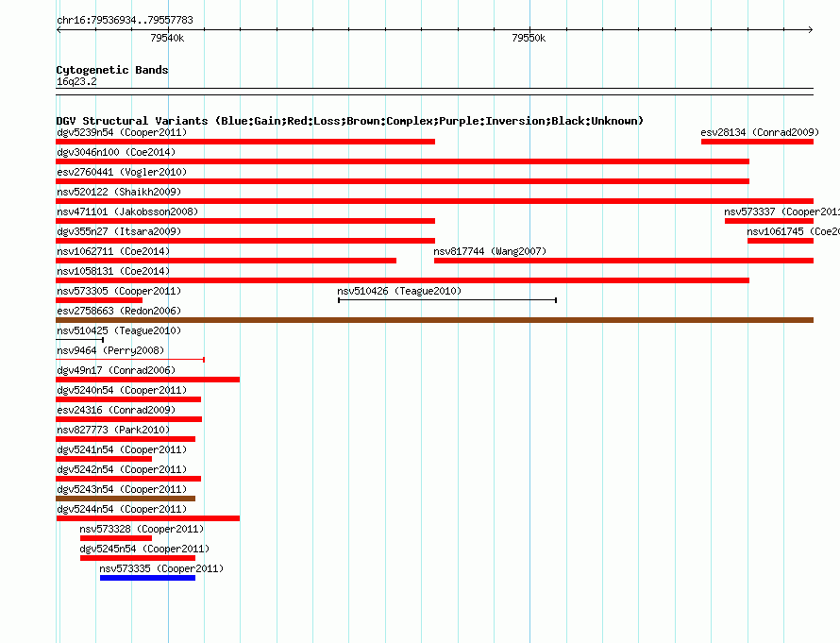Click the thin red nsv9464 bar
840x643 pixels.
click(130, 360)
